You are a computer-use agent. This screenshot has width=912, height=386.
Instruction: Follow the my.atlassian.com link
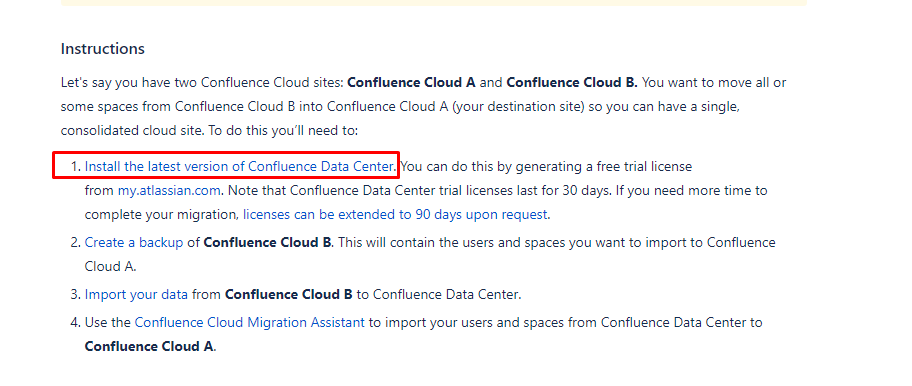tap(169, 191)
